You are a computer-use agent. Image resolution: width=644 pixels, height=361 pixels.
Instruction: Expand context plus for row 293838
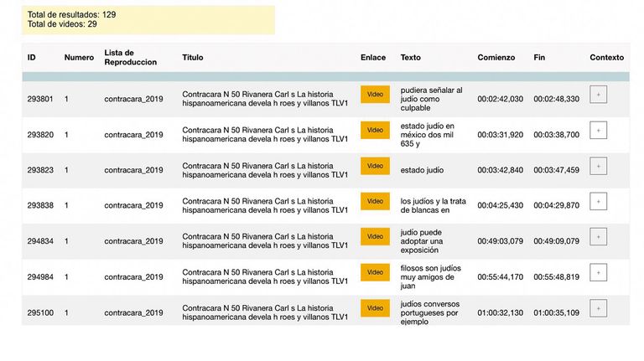(598, 201)
